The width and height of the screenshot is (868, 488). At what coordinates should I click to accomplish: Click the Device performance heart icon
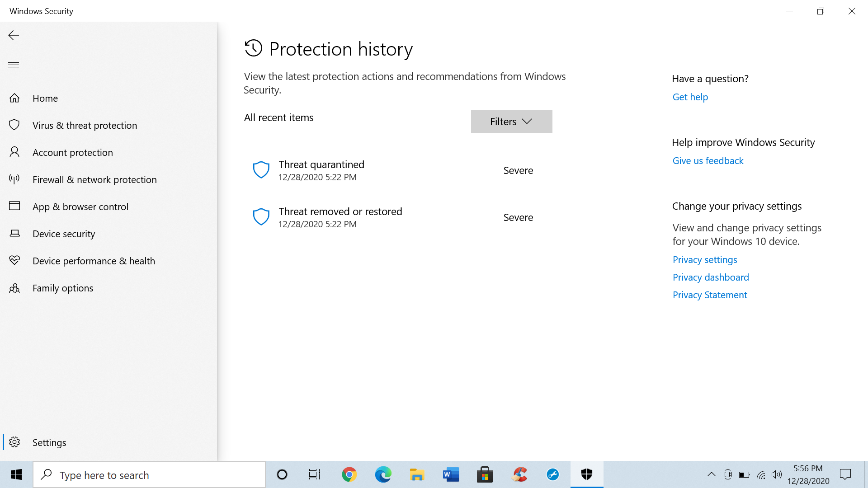click(x=14, y=261)
